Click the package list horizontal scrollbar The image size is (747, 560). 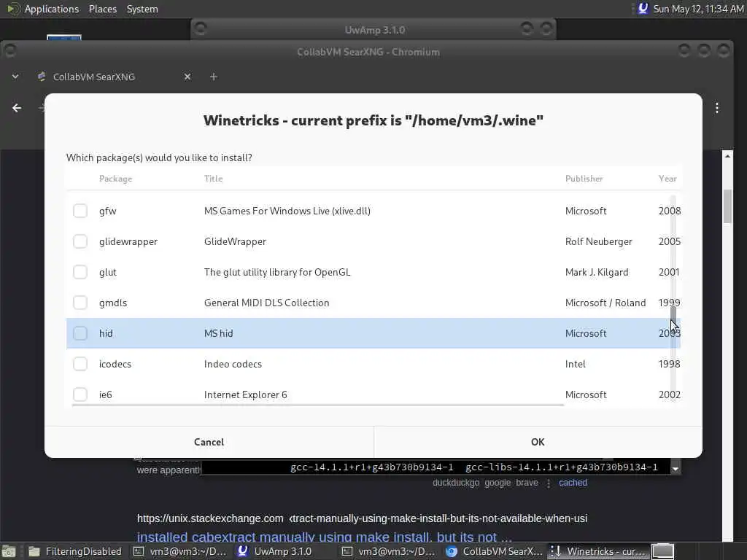coord(318,405)
